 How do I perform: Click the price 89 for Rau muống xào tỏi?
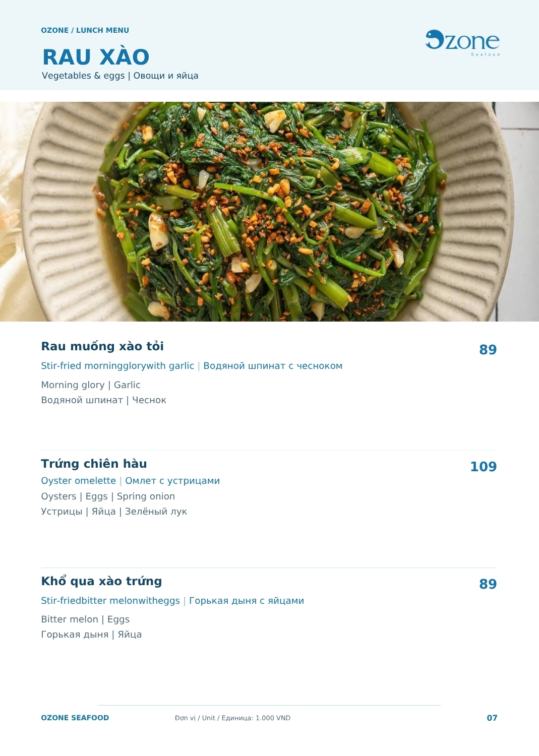[488, 350]
